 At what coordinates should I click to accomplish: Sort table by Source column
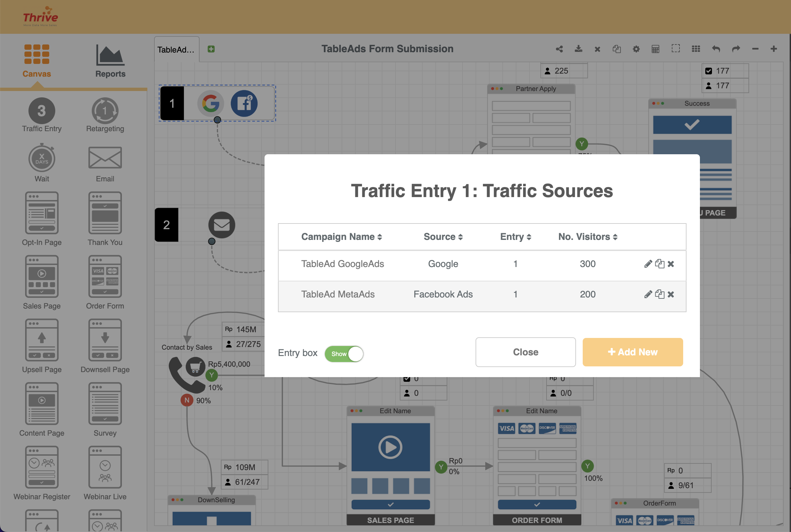[443, 237]
